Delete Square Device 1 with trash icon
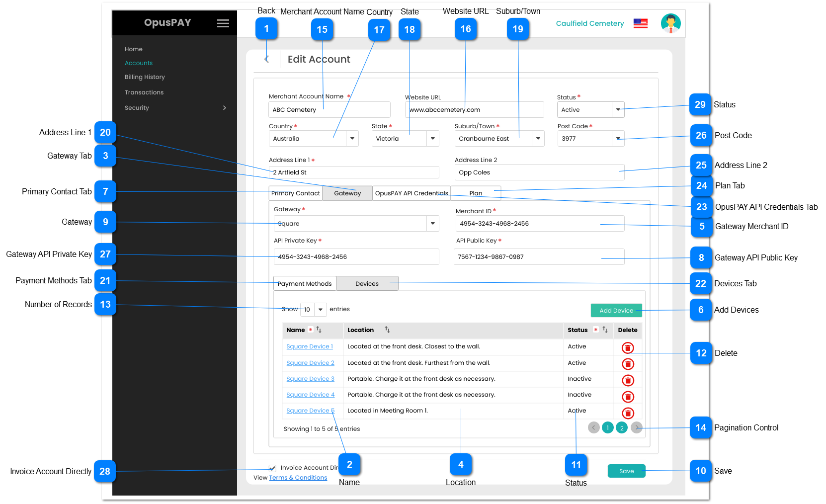The width and height of the screenshot is (826, 504). [x=628, y=348]
